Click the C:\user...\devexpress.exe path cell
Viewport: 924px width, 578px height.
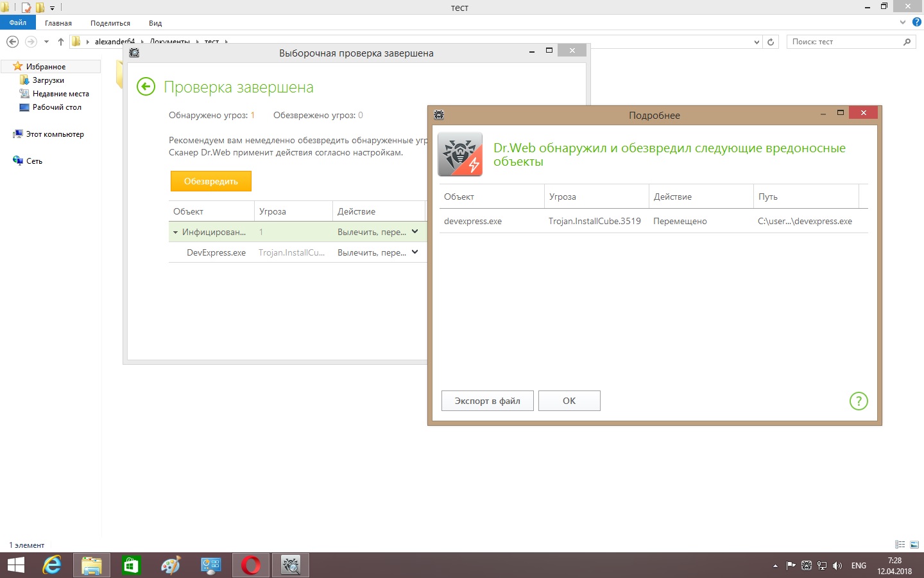coord(805,221)
